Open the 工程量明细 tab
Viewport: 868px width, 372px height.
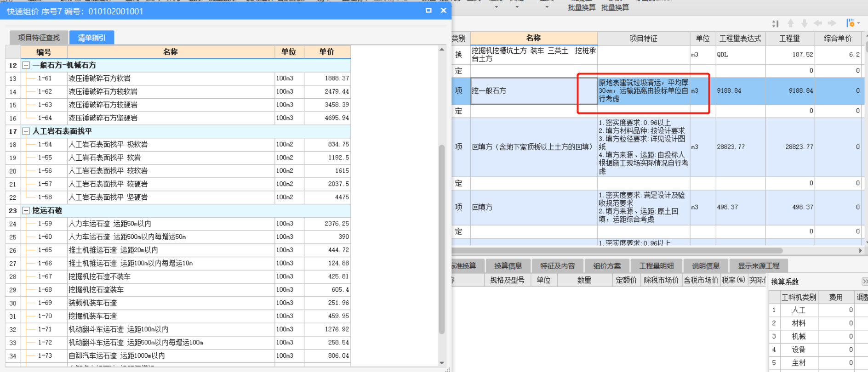pos(657,266)
